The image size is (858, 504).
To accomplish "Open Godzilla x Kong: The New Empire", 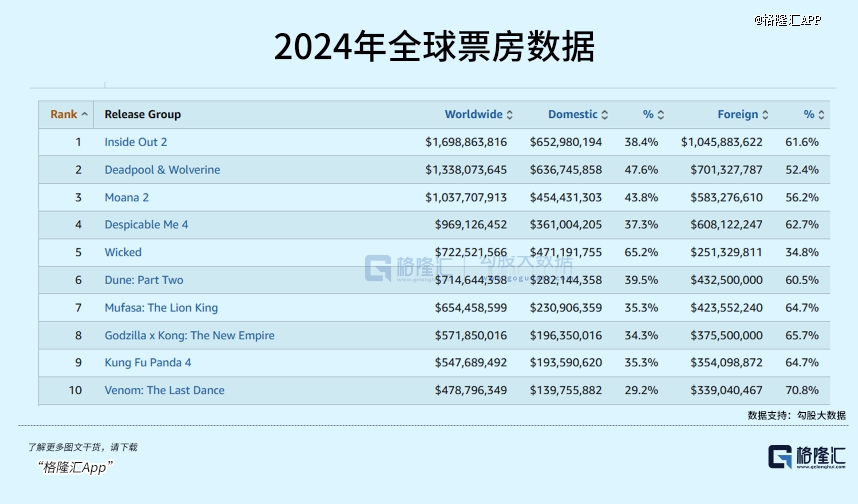I will 189,335.
